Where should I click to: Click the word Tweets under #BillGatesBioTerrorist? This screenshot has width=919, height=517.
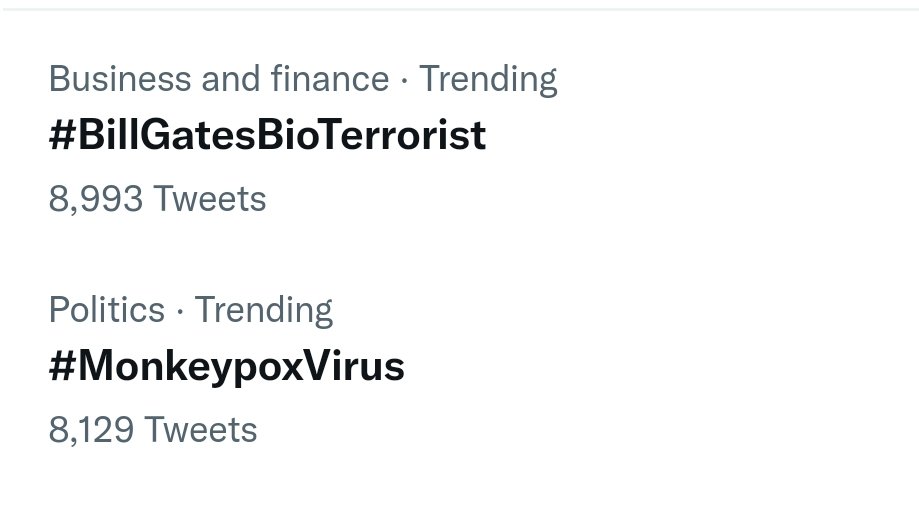210,199
